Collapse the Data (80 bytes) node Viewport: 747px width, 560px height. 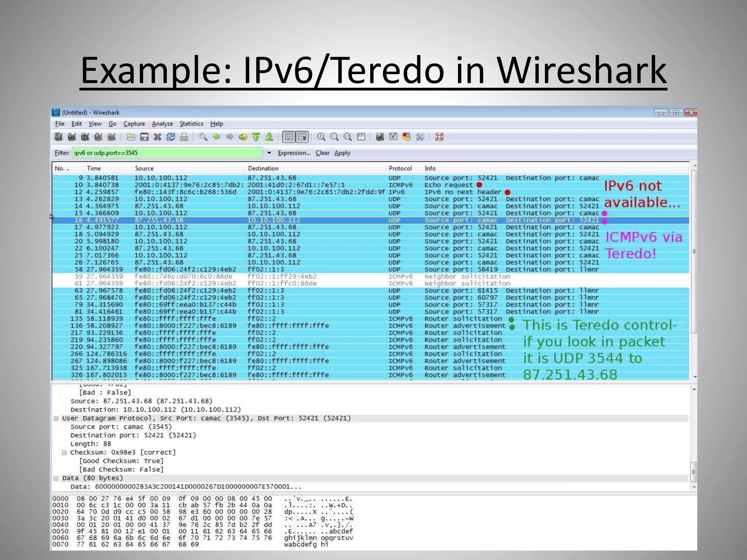(56, 478)
